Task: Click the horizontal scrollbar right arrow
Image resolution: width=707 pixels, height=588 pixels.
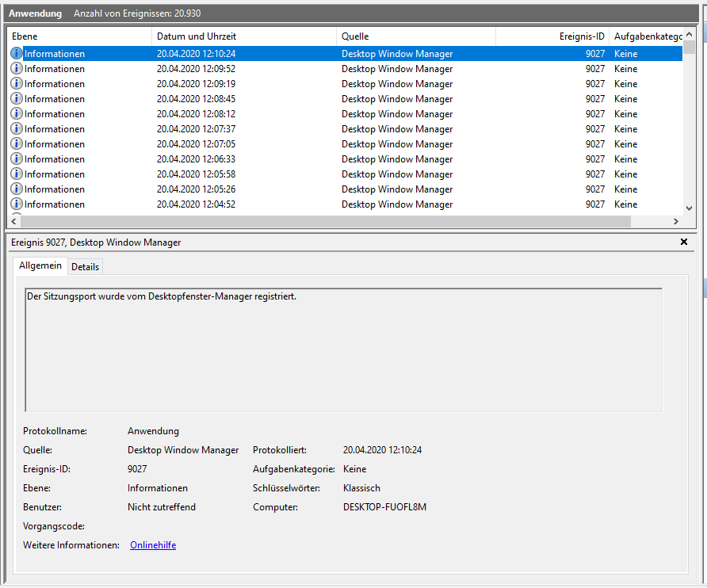Action: click(x=675, y=221)
